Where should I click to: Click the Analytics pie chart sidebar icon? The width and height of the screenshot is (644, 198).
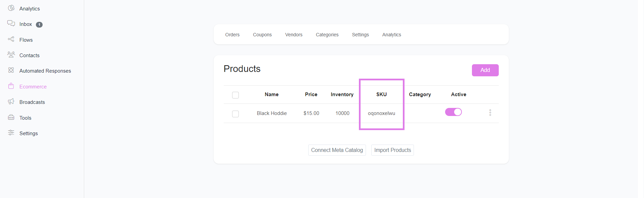point(11,8)
